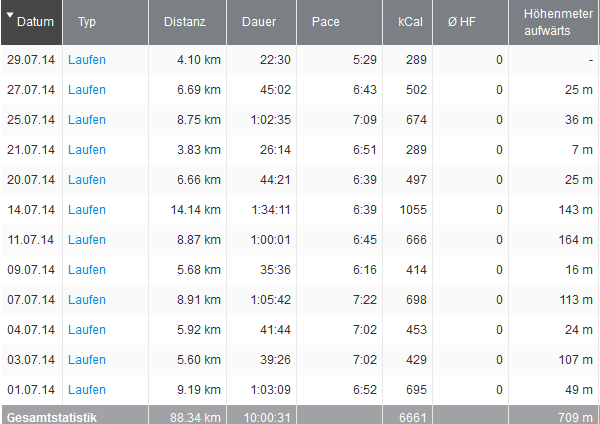Open the Laufen activity from 29.07.14

tap(87, 60)
